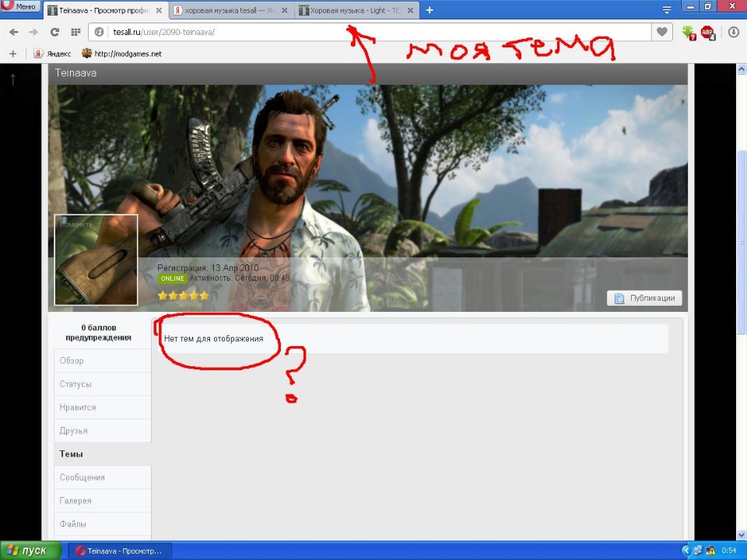Click the taskbar clock showing 0:54
747x560 pixels.
[729, 551]
